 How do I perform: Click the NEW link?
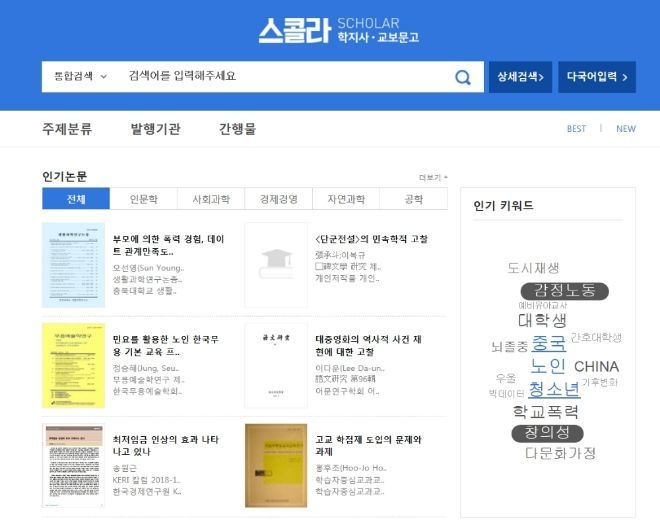pos(626,129)
